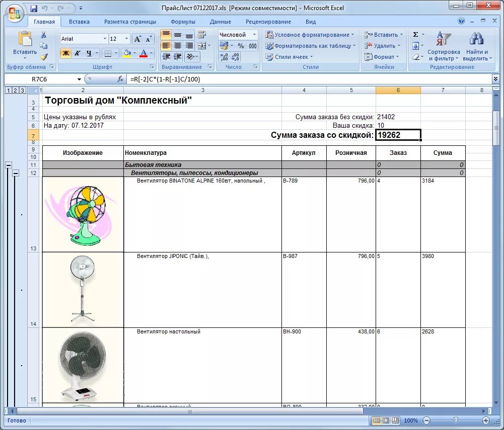The width and height of the screenshot is (504, 430).
Task: Expand the formula bar
Action: click(495, 79)
